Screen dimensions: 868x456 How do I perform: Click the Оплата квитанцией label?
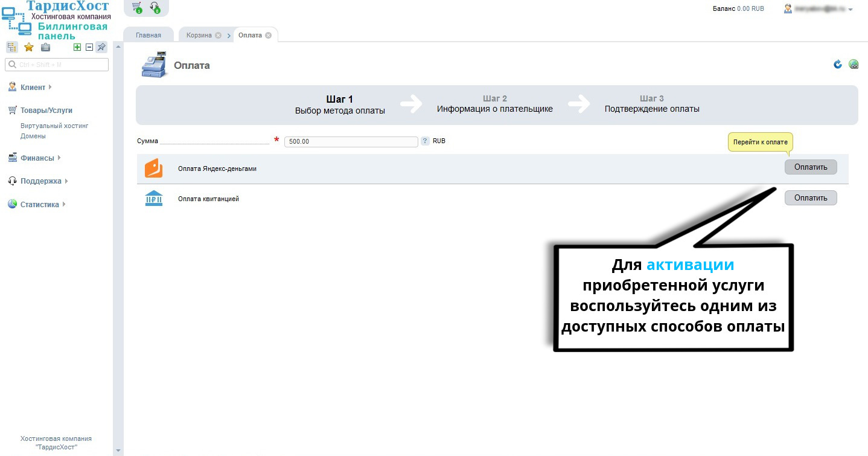click(x=208, y=199)
